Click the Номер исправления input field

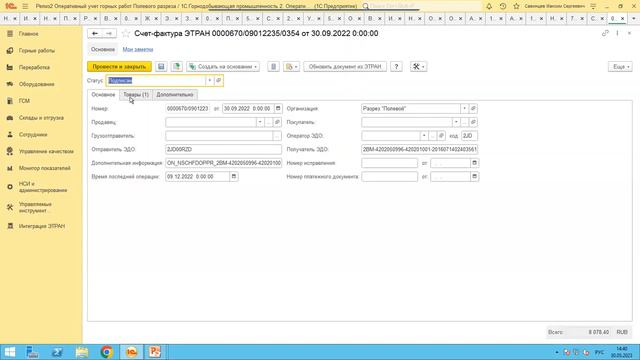point(389,163)
